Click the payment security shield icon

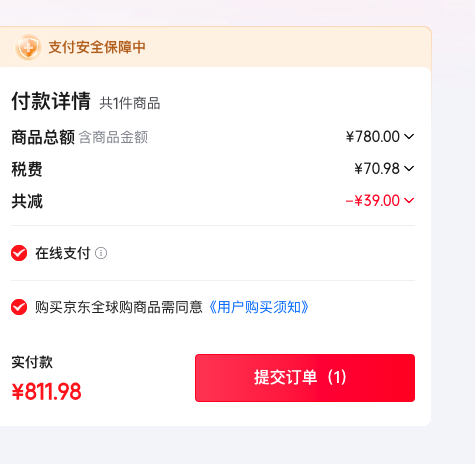click(28, 47)
